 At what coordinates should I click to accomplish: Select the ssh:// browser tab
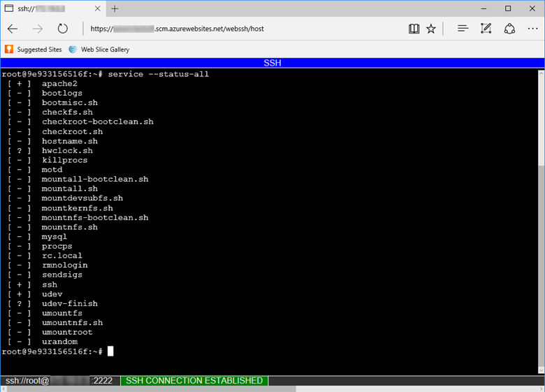(52, 8)
